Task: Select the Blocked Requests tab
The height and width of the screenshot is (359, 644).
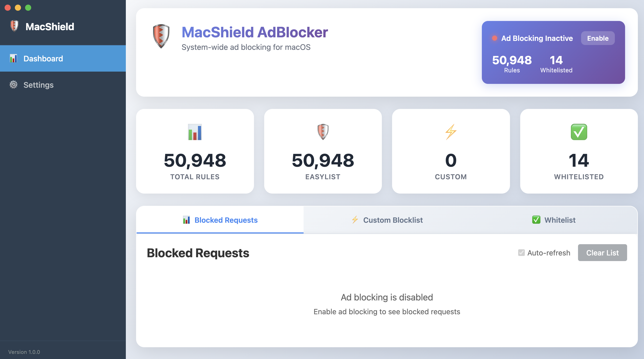Action: click(x=220, y=220)
